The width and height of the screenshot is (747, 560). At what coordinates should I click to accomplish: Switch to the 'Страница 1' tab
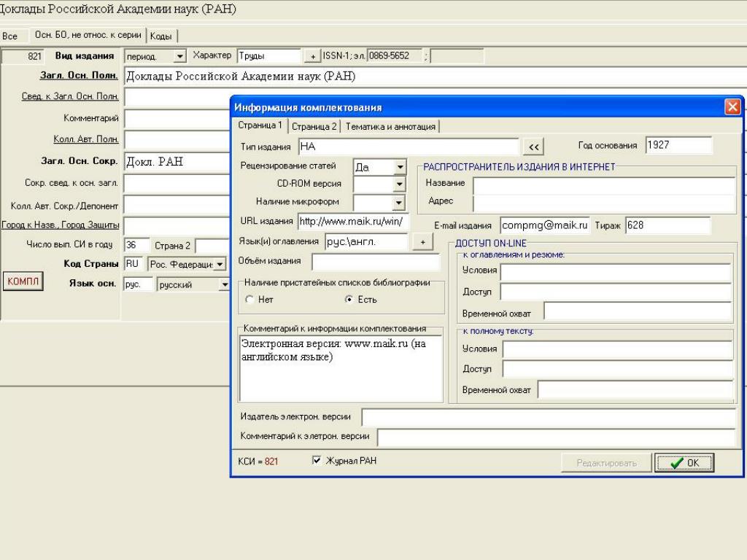260,125
